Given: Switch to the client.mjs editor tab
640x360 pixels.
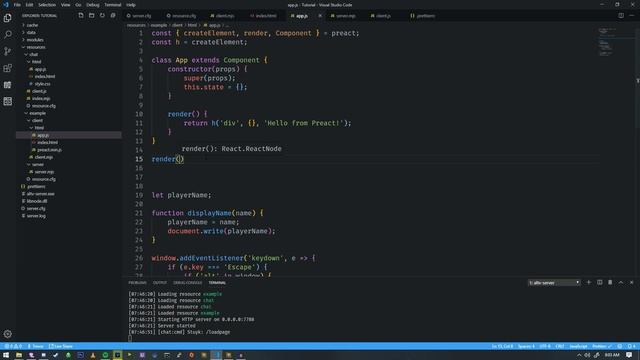Looking at the screenshot, I should click(x=224, y=16).
